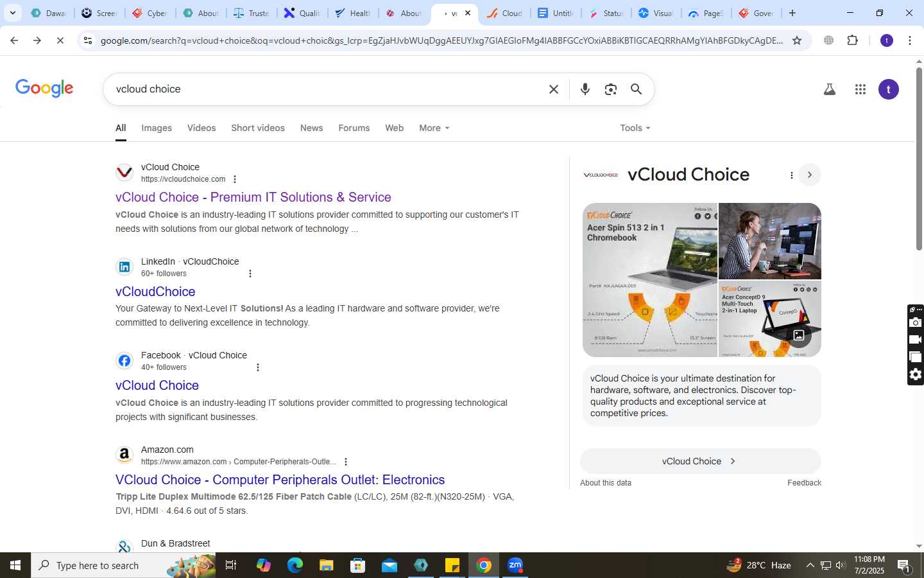Open more options for Facebook result
Image resolution: width=924 pixels, height=578 pixels.
point(258,367)
